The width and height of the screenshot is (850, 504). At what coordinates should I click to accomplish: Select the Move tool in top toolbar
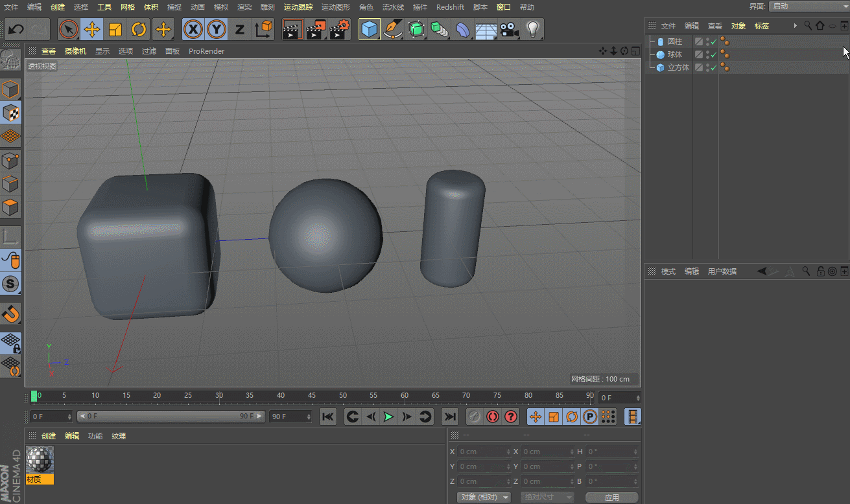tap(92, 29)
